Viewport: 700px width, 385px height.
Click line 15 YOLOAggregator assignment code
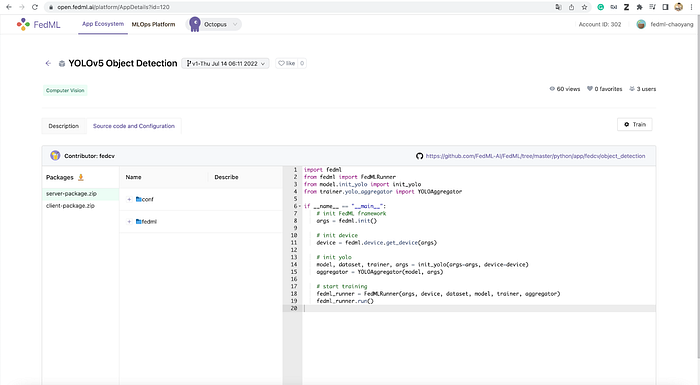[380, 272]
